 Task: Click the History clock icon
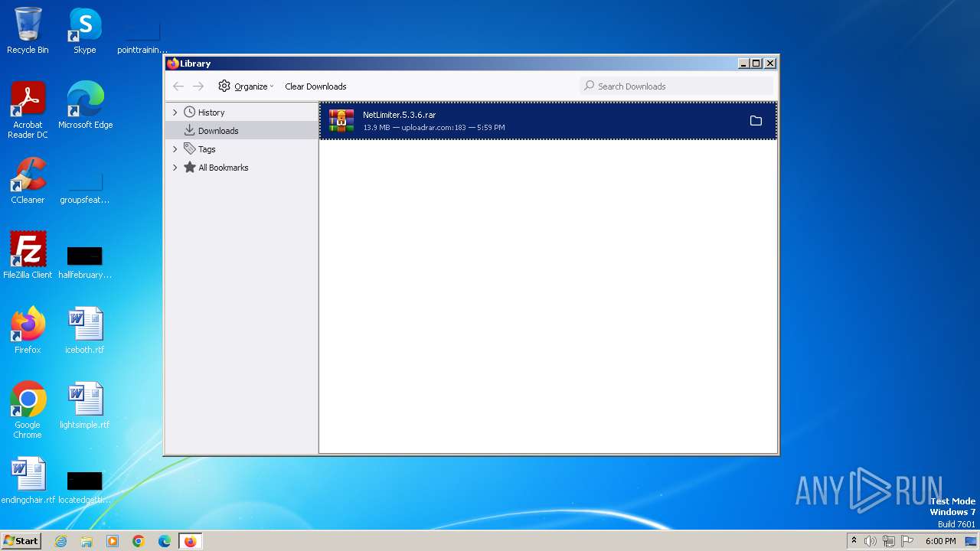click(189, 112)
